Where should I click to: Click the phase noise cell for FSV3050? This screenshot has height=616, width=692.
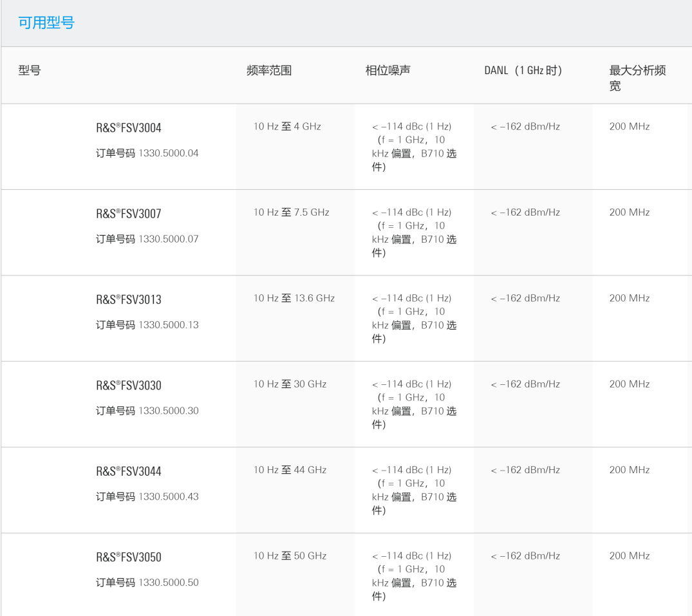coord(415,576)
